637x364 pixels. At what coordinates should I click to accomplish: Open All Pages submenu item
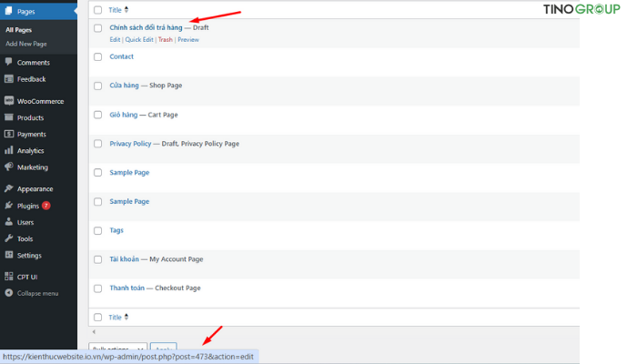point(19,30)
